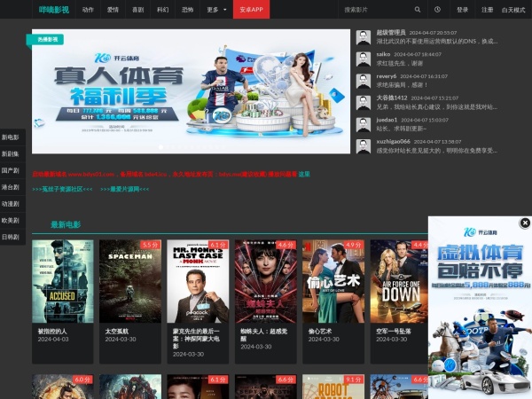532x399 pixels.
Task: Click the 真人体育 banner advertisement
Action: click(x=191, y=91)
